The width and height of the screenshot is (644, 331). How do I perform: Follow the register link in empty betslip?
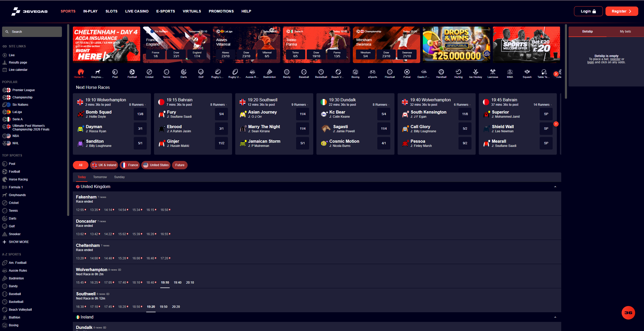click(615, 59)
